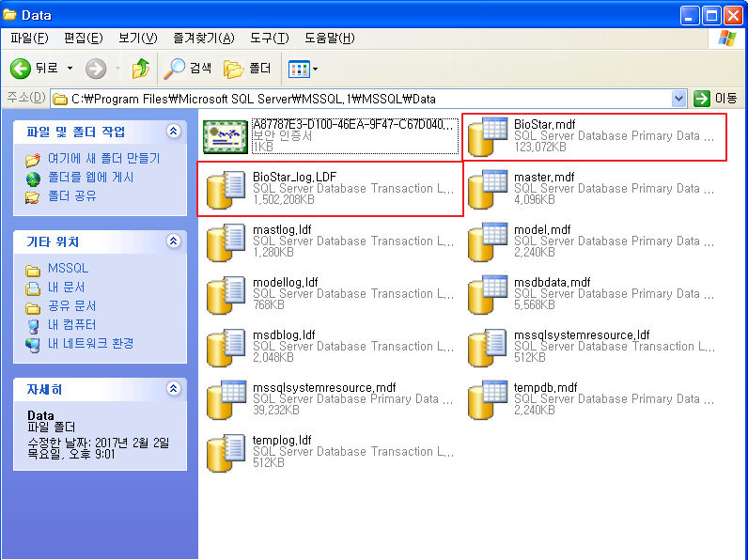Viewport: 748px width, 560px height.
Task: Click the file name tempdb.mdf
Action: [545, 387]
